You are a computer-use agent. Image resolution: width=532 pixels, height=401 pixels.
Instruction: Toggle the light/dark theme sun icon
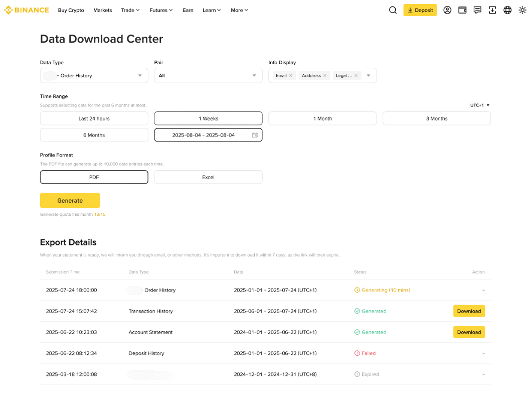click(x=522, y=10)
